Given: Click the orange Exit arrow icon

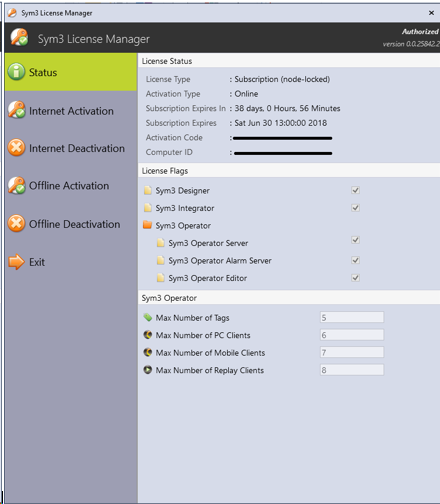Looking at the screenshot, I should coord(16,262).
